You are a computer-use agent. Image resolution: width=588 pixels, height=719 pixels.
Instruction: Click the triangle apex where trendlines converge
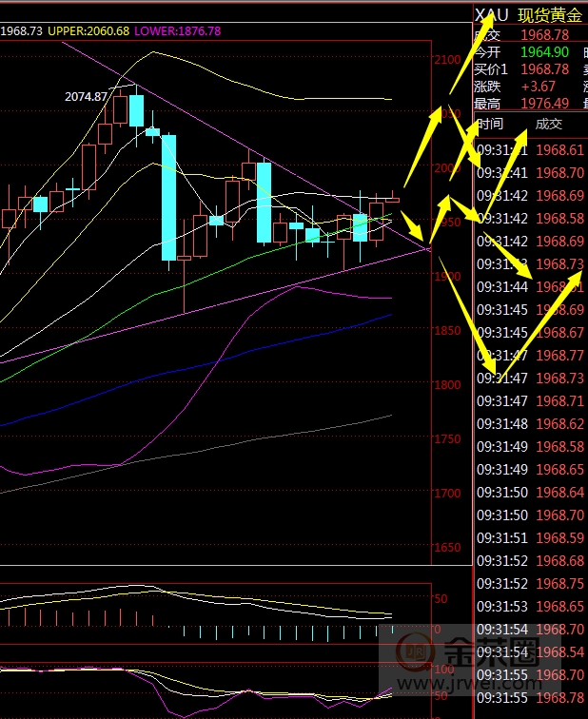pos(430,249)
